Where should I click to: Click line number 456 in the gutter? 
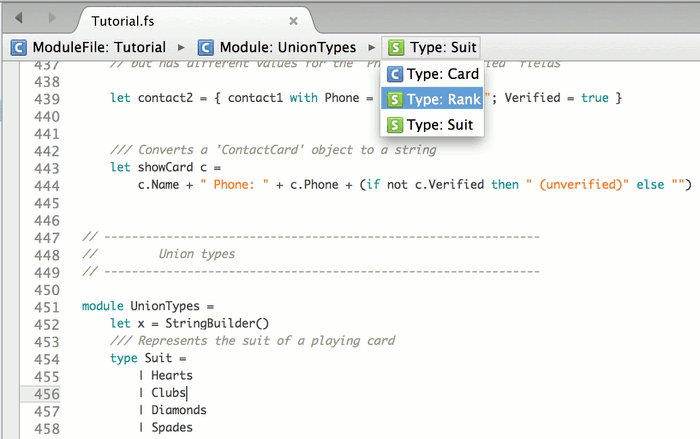click(46, 394)
